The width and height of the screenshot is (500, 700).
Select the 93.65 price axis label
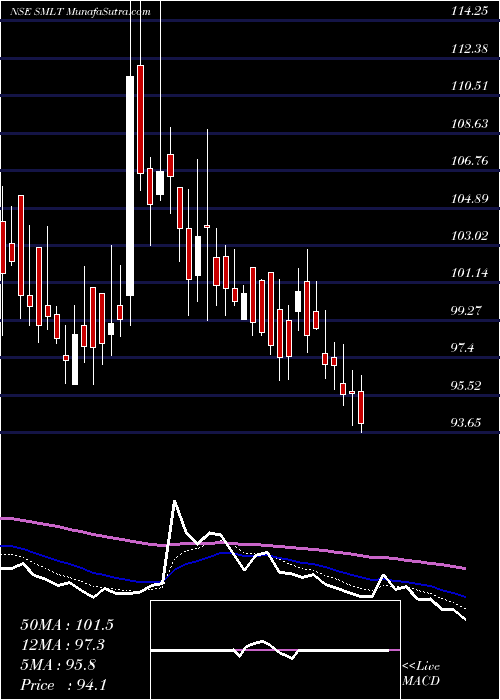coord(466,423)
